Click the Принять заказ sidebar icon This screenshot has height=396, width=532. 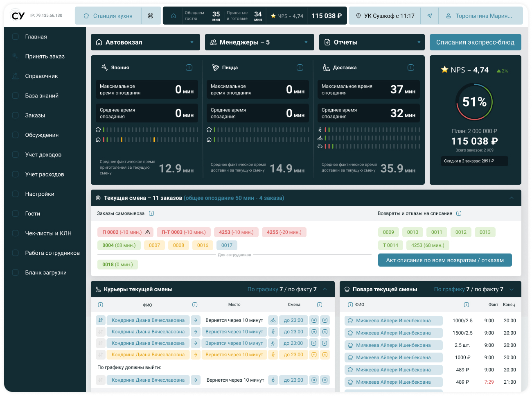point(16,56)
